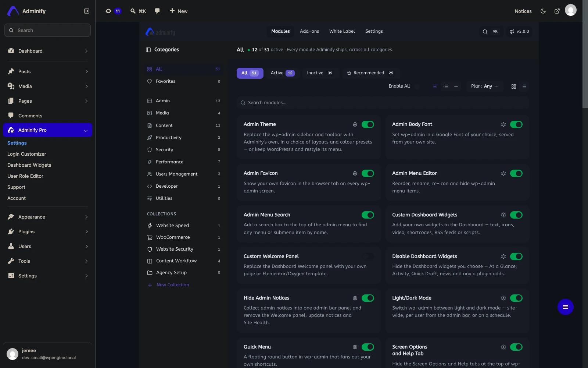Open the comments bubble in the top bar
This screenshot has width=588, height=368.
coord(157,11)
